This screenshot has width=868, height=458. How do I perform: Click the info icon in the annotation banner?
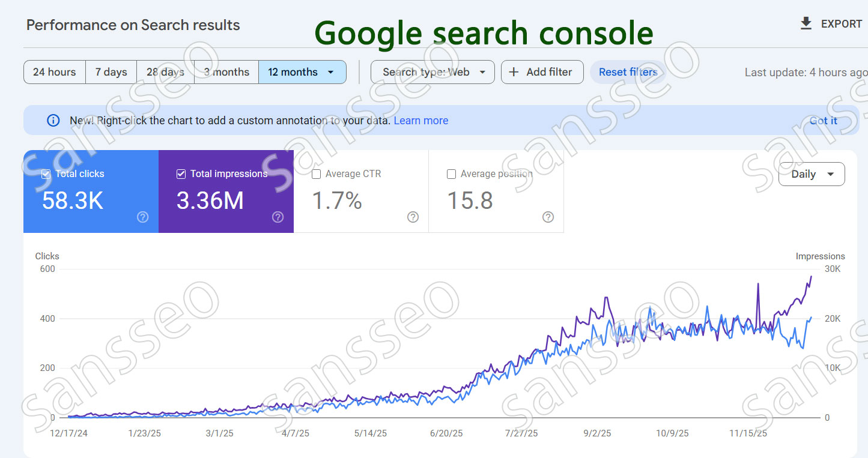(53, 121)
